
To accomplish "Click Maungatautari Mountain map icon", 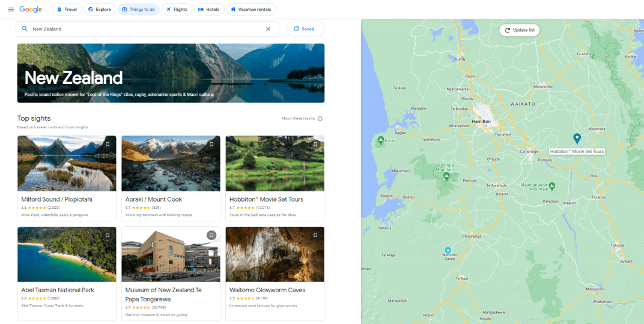I will pyautogui.click(x=552, y=186).
